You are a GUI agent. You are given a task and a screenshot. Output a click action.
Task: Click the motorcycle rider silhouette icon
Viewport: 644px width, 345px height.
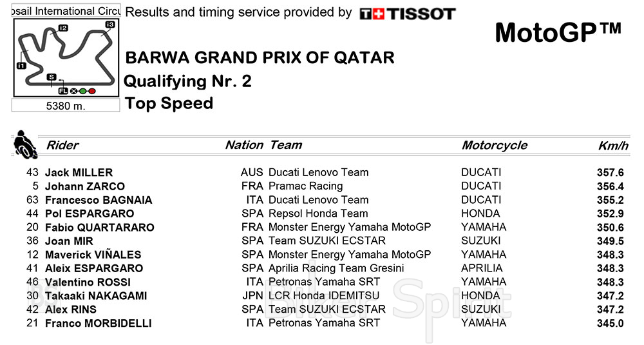click(x=25, y=144)
